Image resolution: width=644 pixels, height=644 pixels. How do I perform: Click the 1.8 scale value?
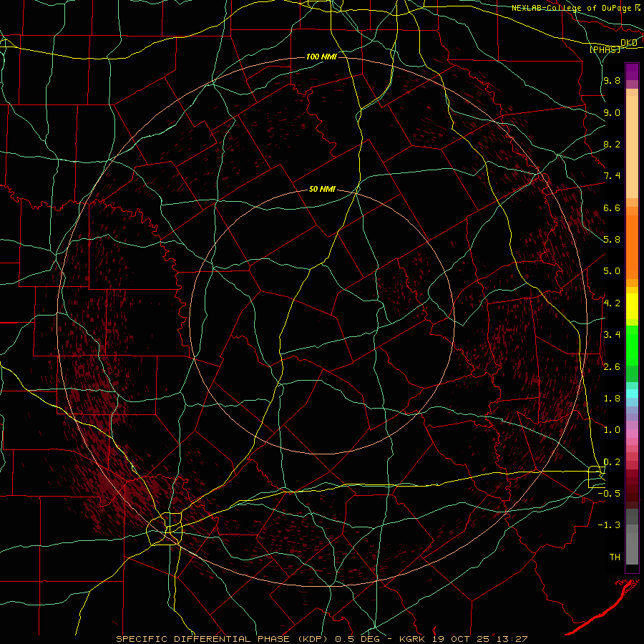tap(612, 399)
